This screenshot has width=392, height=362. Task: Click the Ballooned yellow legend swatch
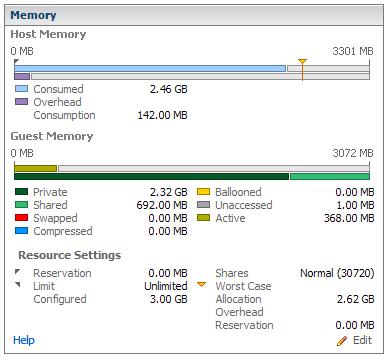(x=203, y=192)
